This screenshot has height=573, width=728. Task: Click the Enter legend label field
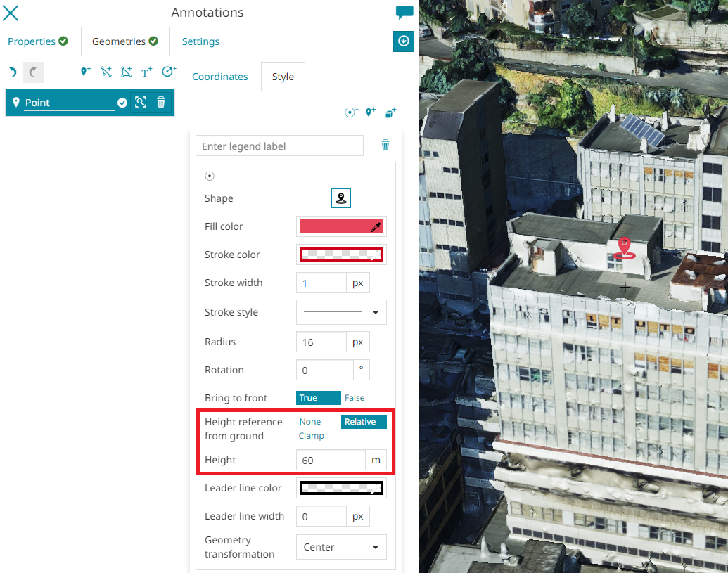click(279, 146)
